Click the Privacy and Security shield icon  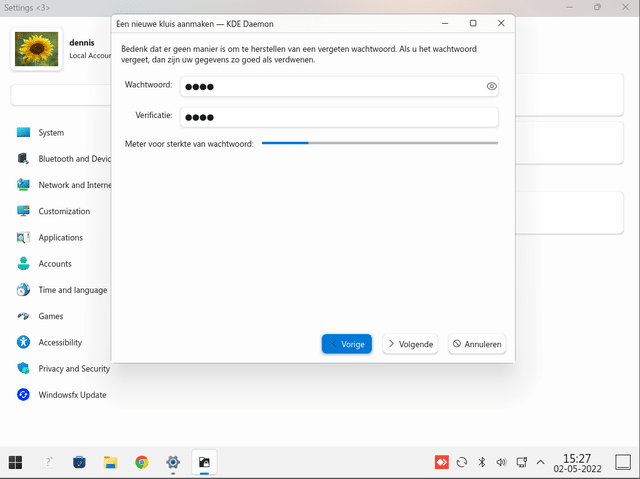pos(23,368)
